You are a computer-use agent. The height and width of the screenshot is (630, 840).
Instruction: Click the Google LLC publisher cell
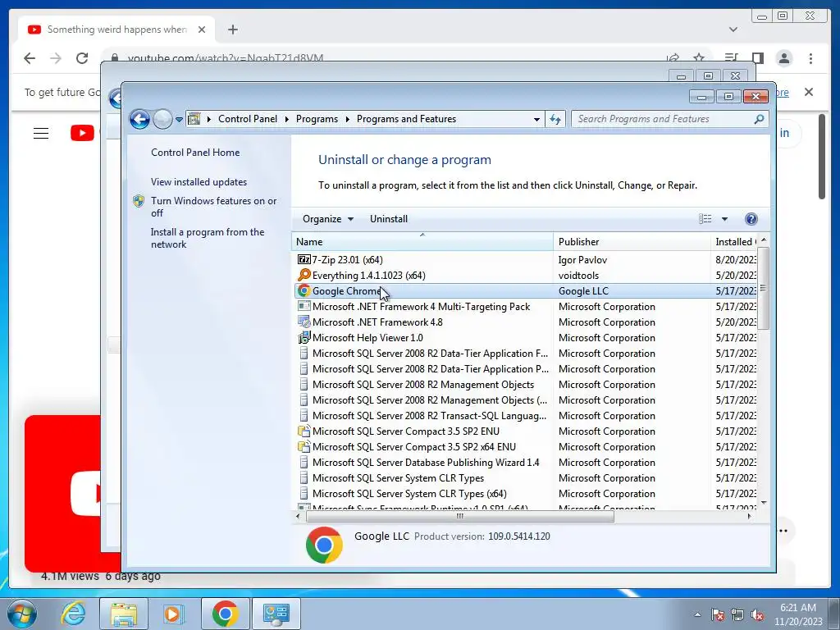point(583,291)
